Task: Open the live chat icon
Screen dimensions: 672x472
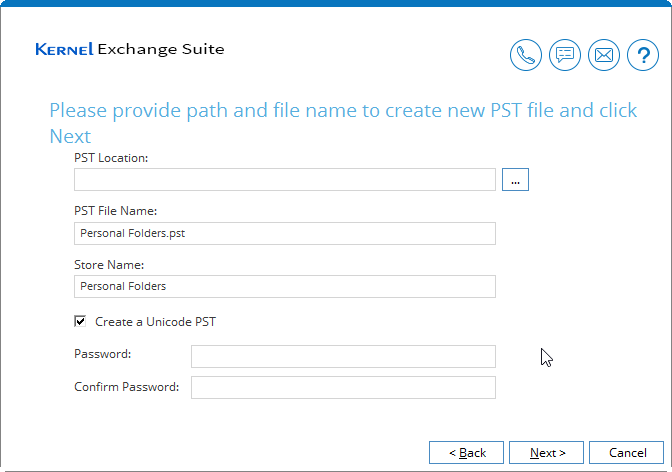Action: (565, 55)
